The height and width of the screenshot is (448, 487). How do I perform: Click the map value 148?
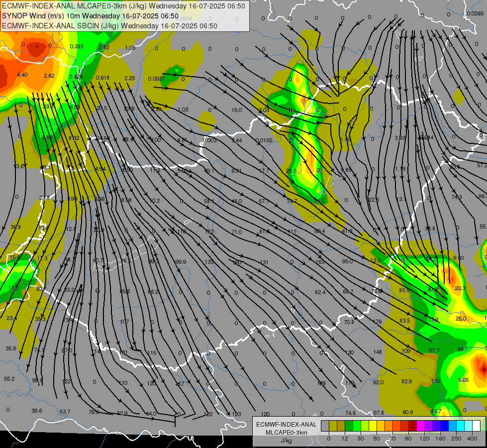coord(378,352)
